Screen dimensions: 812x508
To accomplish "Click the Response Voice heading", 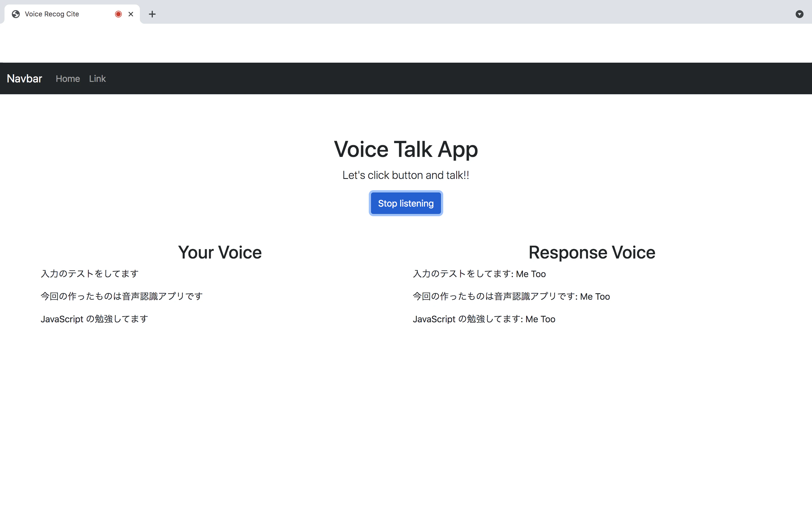I will pyautogui.click(x=592, y=252).
